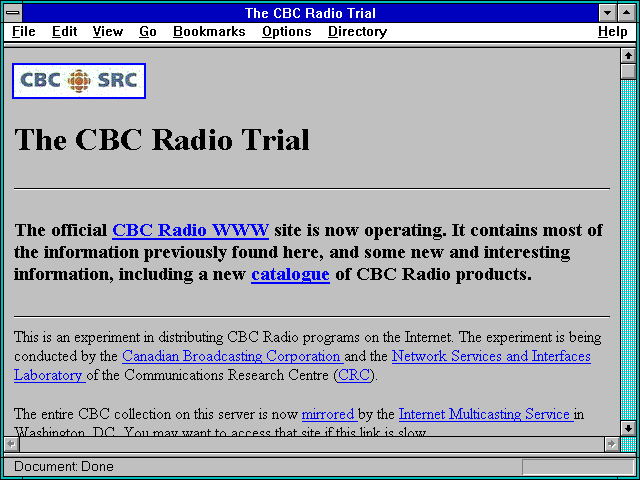Click the vertical scrollbar track below thumb
Image resolution: width=640 pixels, height=480 pixels.
628,250
